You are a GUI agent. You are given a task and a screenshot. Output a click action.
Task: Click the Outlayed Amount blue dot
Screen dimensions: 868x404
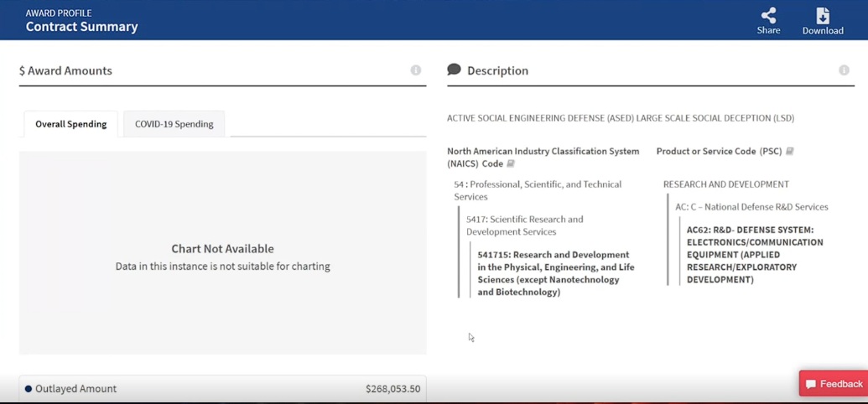tap(29, 389)
